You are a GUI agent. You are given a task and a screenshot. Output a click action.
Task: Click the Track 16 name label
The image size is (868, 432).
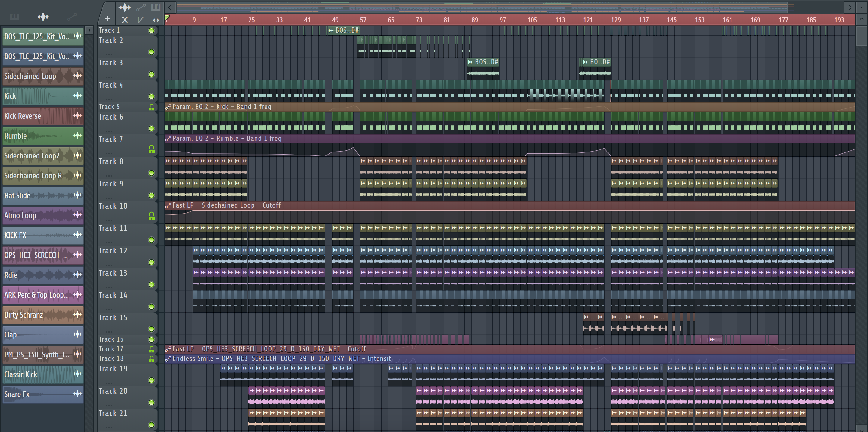click(111, 340)
